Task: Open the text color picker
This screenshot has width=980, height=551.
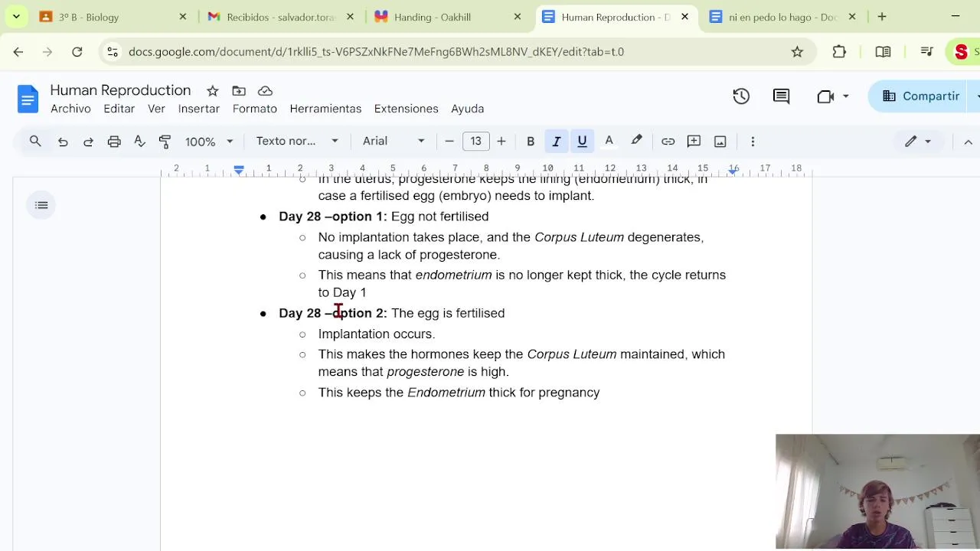Action: click(x=609, y=142)
